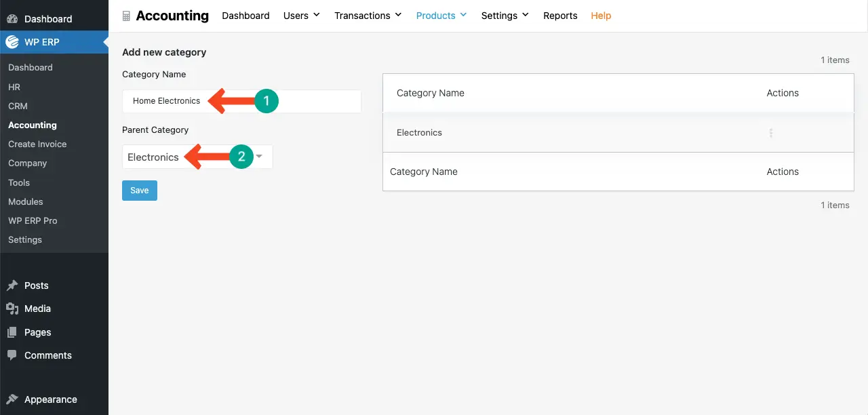Click the Electronics row in category table
Screen dimensions: 868x415
point(618,133)
